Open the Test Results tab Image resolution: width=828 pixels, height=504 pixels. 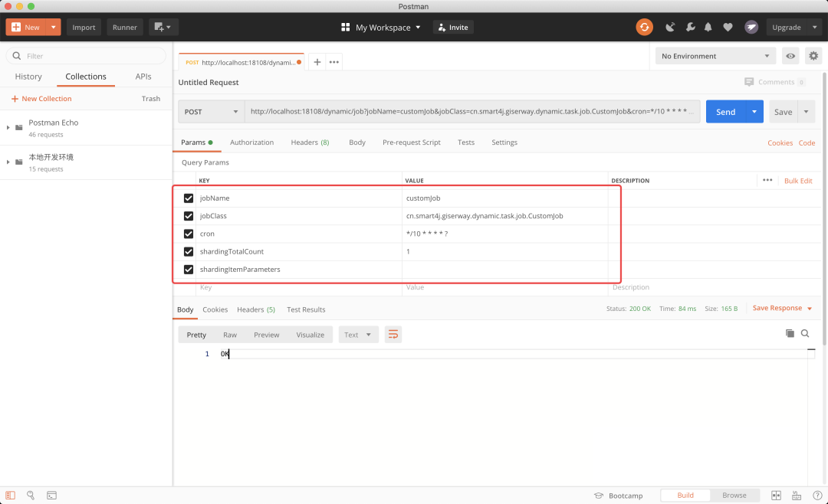[306, 309]
